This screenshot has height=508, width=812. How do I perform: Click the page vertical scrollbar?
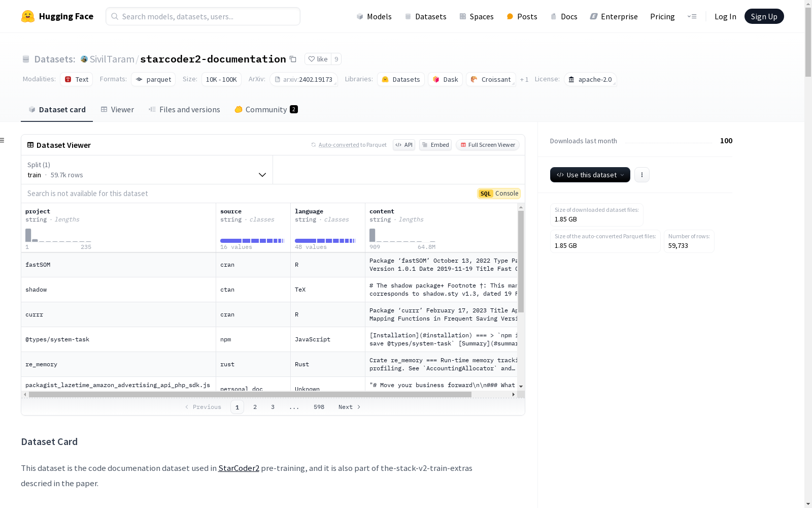(808, 43)
